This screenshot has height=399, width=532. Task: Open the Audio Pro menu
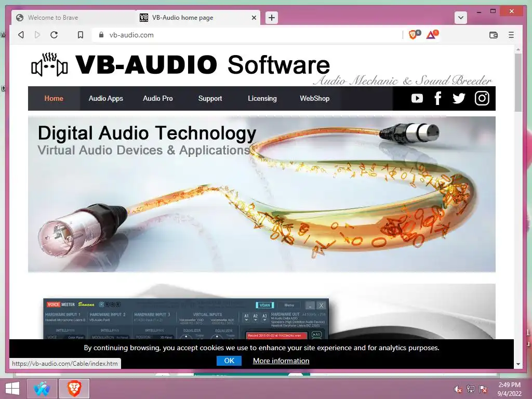click(x=158, y=98)
